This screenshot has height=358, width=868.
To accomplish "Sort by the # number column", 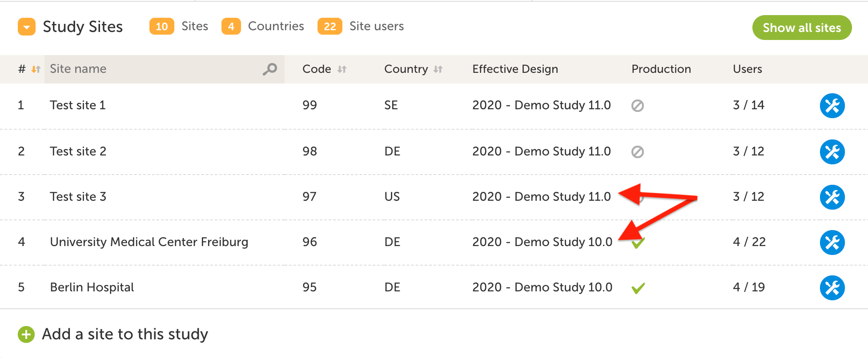I will pos(36,69).
